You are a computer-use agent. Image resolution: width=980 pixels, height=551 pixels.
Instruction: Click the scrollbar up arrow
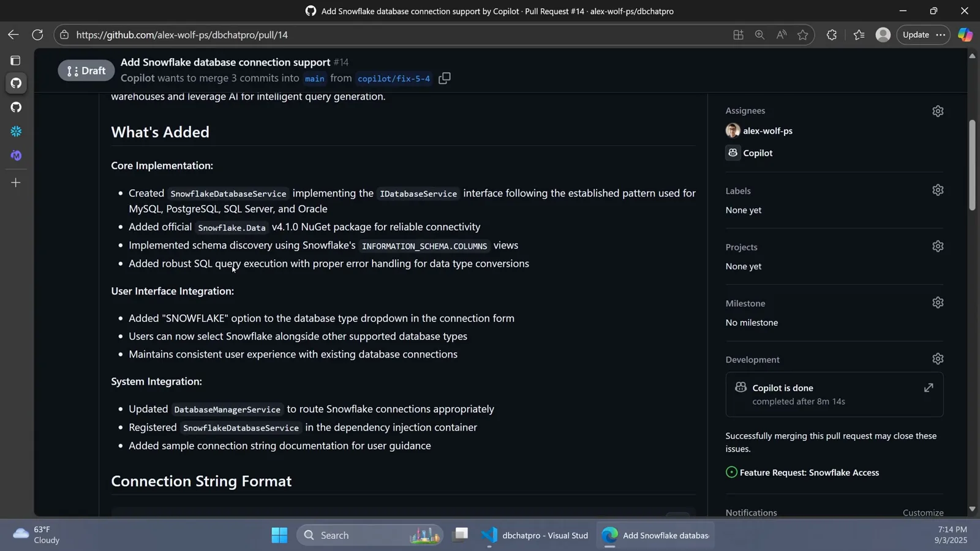click(x=972, y=56)
